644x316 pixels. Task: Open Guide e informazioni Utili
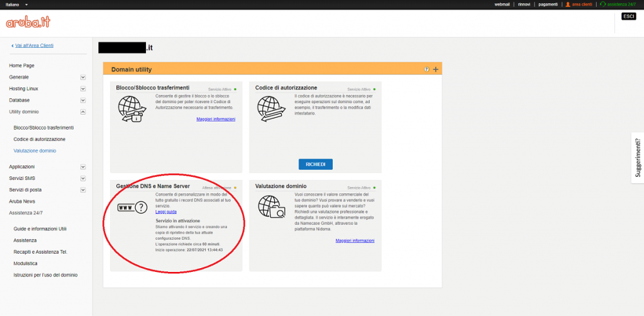click(40, 229)
